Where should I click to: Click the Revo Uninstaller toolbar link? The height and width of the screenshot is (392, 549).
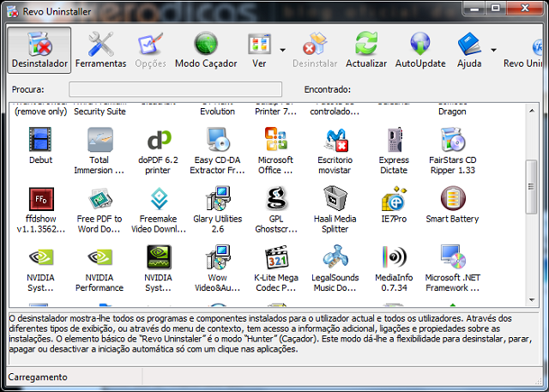522,50
